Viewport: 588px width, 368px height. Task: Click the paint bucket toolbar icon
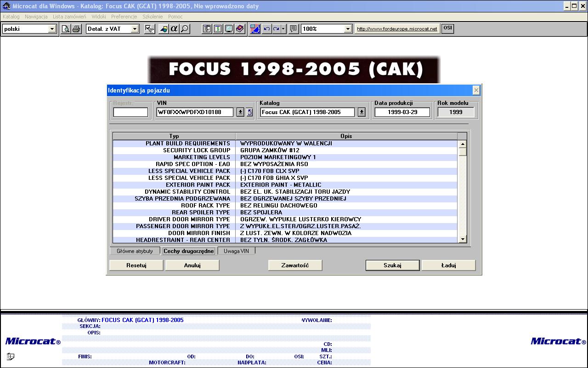(x=164, y=29)
